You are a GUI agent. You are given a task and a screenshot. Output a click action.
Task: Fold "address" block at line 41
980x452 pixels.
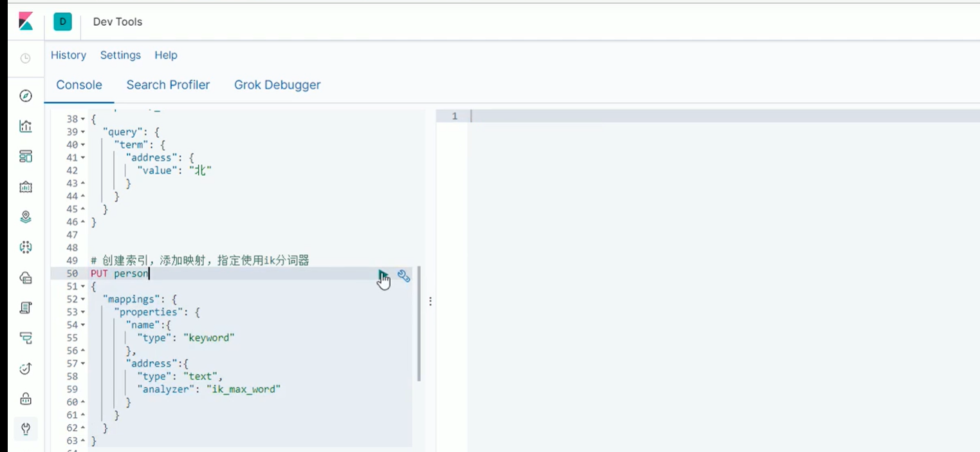coord(83,158)
